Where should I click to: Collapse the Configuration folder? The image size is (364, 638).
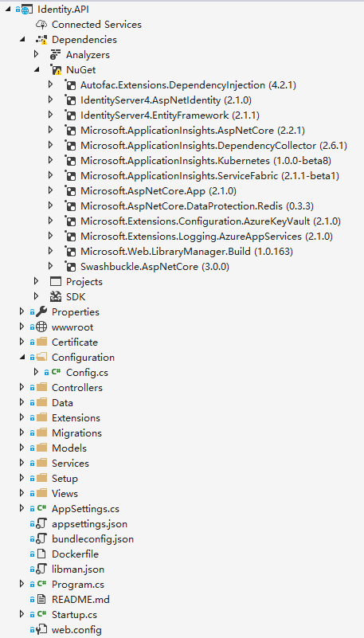[22, 358]
